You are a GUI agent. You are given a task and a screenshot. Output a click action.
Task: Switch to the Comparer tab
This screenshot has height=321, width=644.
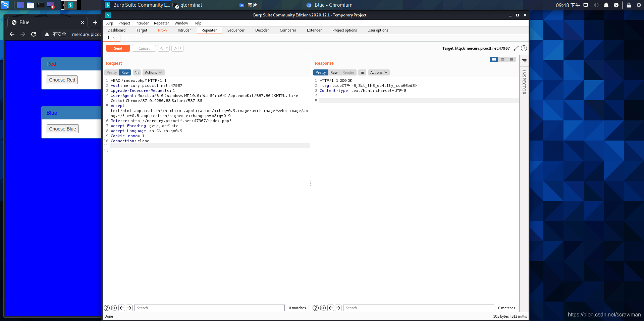pyautogui.click(x=288, y=30)
